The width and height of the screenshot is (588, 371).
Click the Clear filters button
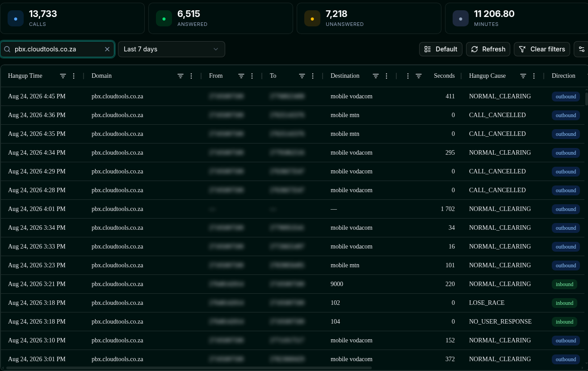pos(542,49)
